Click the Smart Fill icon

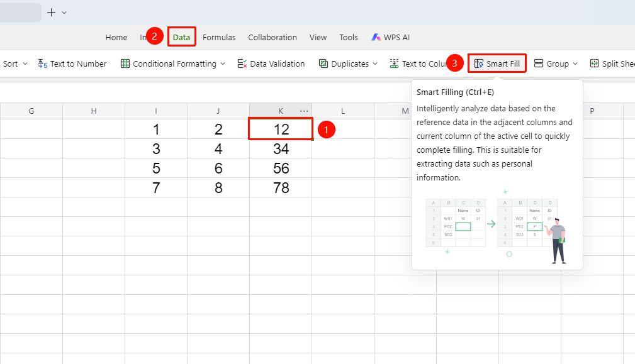click(479, 64)
